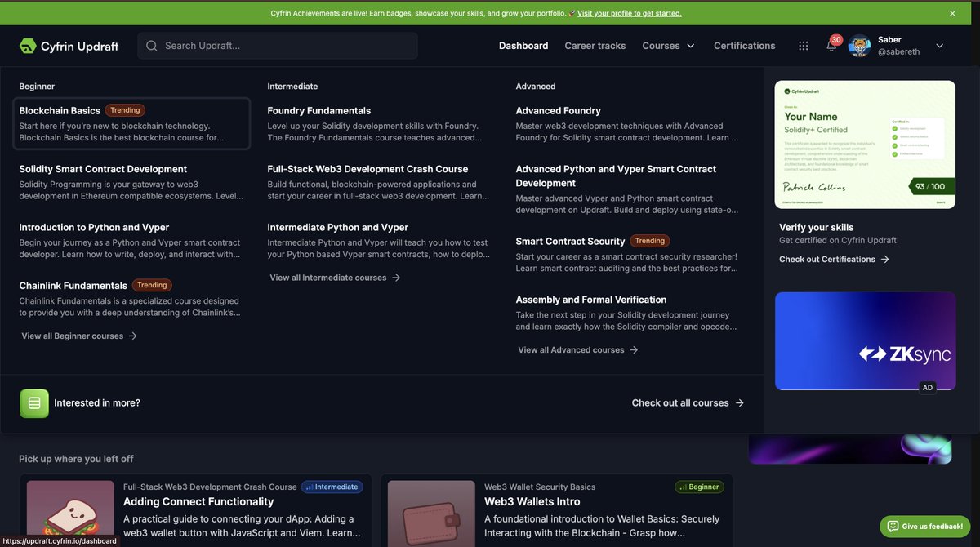
Task: Open the Blockchain Basics course
Action: pos(131,123)
